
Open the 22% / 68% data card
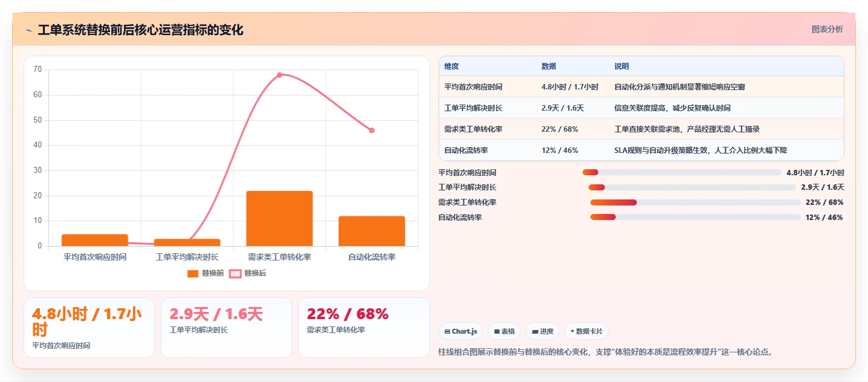(x=364, y=328)
